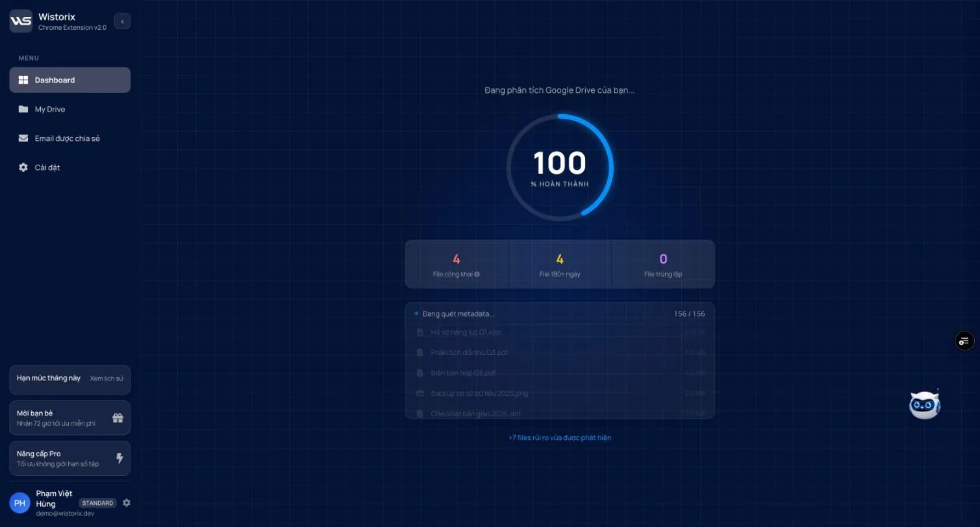Select Checklist bàn giao 2026.pdf file name

tap(475, 413)
